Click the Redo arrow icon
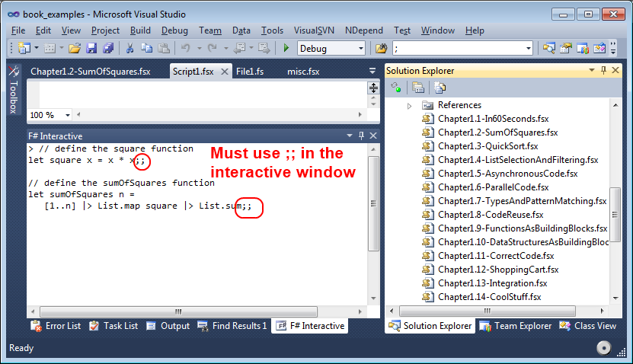The image size is (633, 364). click(213, 49)
